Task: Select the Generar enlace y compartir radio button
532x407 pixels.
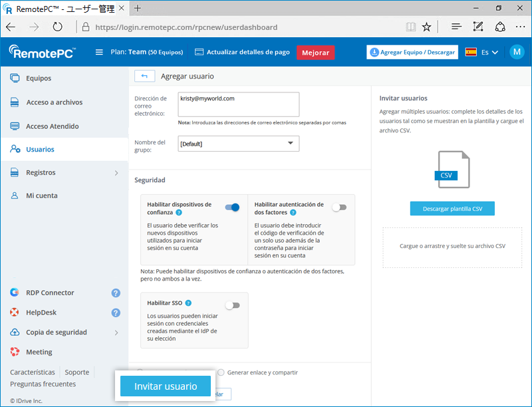Action: 221,372
